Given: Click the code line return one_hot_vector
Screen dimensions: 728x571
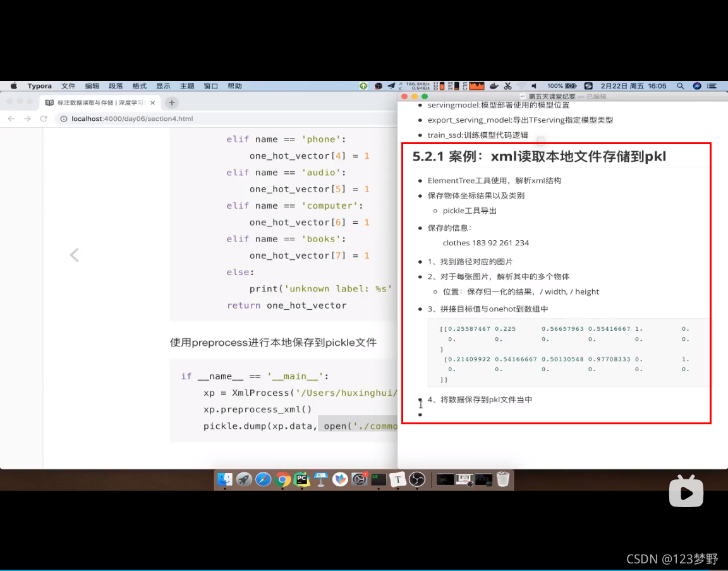Looking at the screenshot, I should pos(286,305).
